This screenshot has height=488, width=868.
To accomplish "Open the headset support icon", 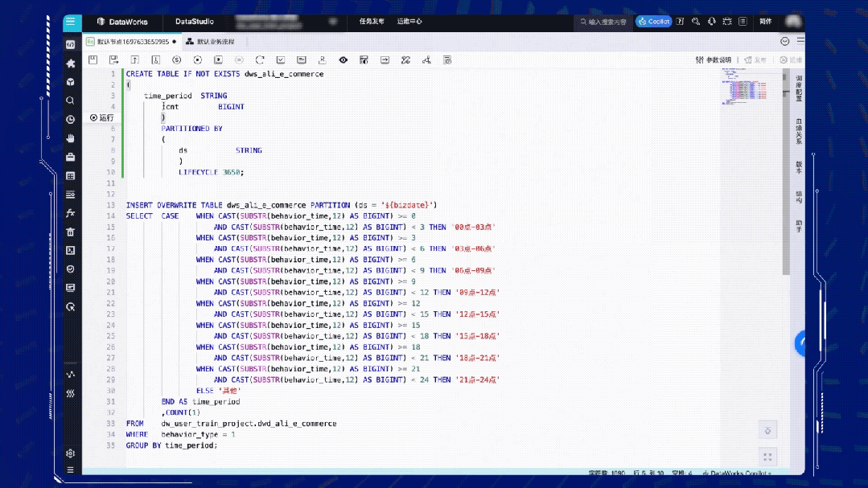I will click(711, 22).
